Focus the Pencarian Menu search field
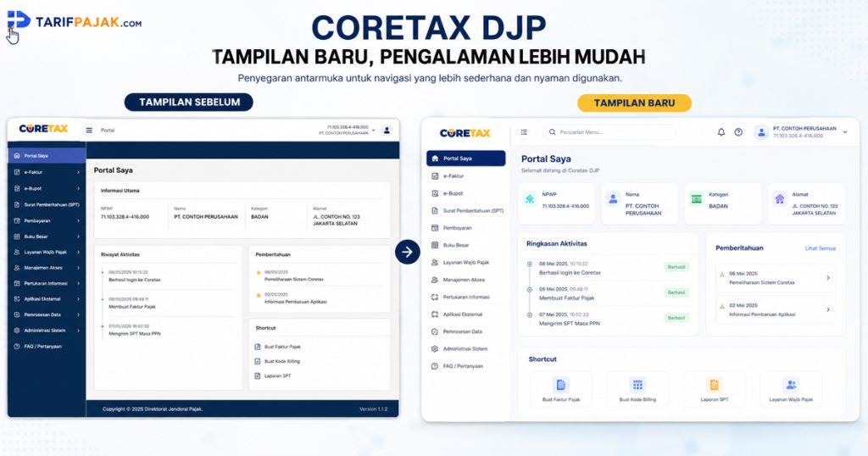 click(609, 132)
